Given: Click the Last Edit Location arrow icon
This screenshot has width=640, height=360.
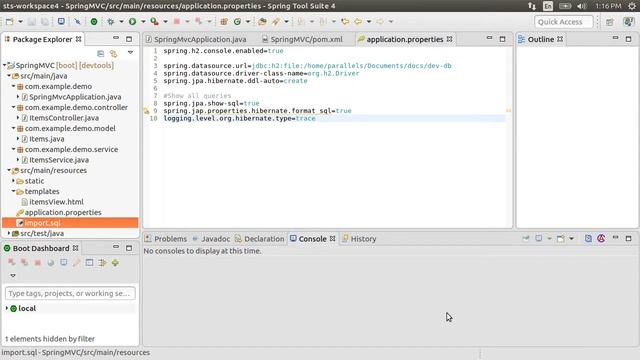Looking at the screenshot, I should pyautogui.click(x=345, y=22).
